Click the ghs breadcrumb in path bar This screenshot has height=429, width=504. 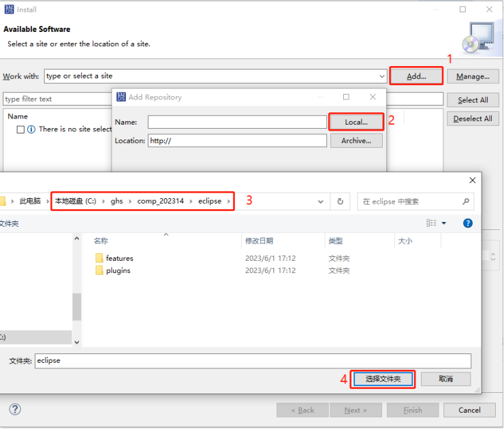[117, 202]
